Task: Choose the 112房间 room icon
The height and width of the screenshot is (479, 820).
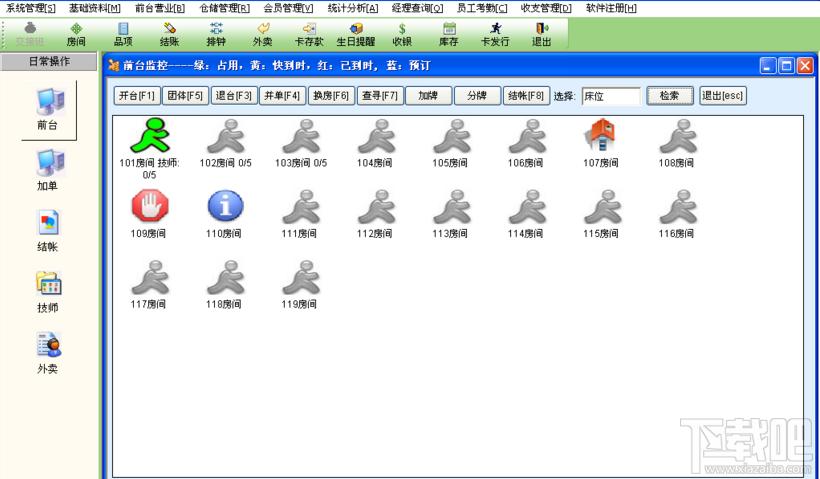Action: (376, 207)
